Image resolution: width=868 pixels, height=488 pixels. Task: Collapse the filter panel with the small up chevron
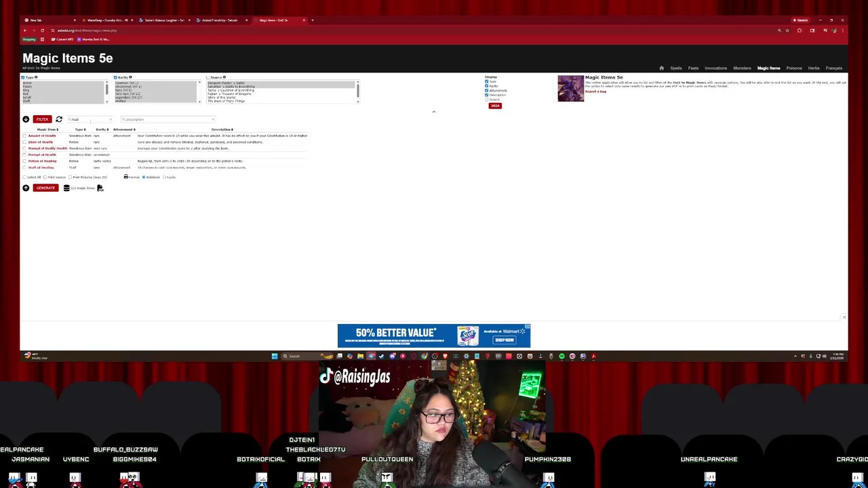(x=434, y=112)
